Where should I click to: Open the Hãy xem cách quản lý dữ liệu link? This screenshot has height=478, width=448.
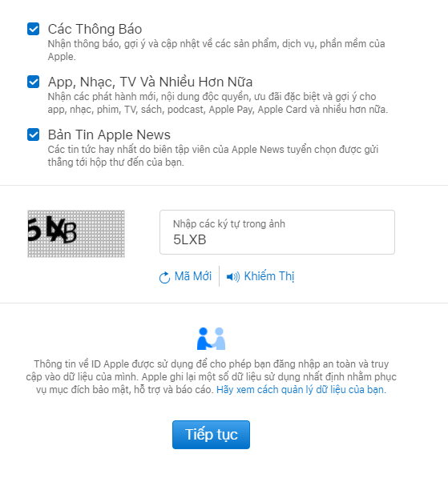tap(301, 390)
